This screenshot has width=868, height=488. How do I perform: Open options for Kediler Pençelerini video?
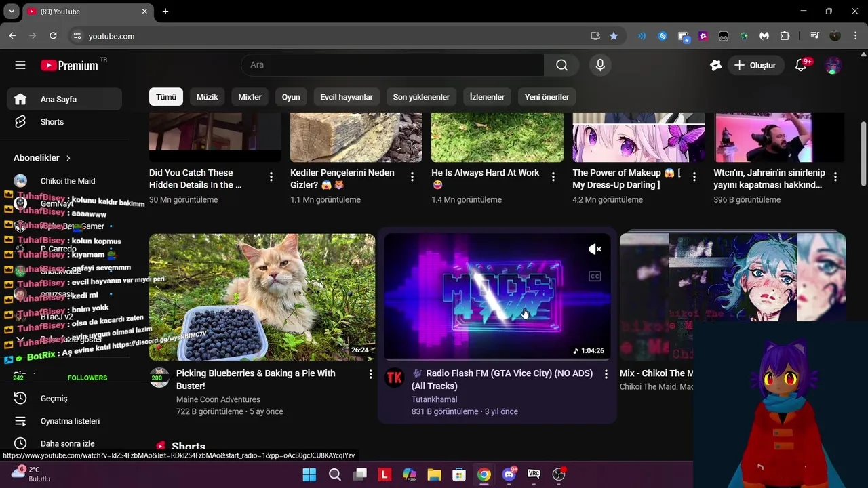coord(412,177)
